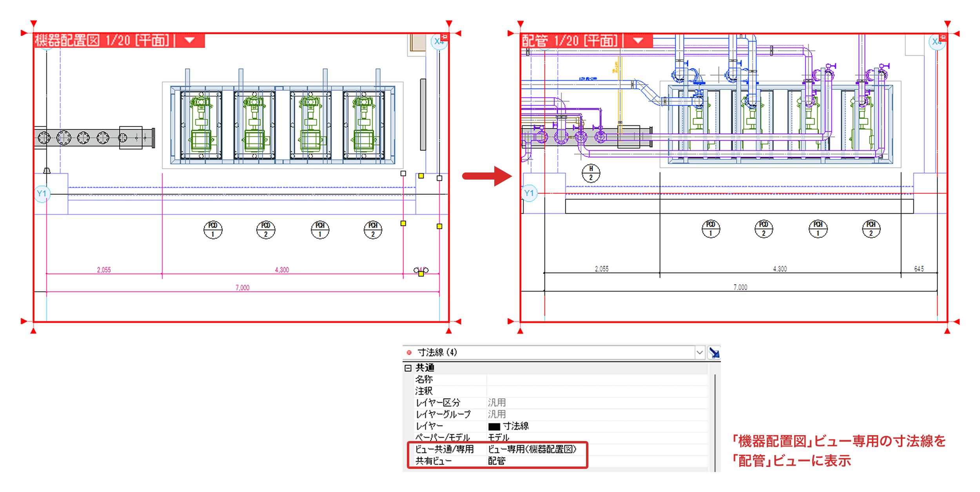Click the 共有ビュー property value 配管
Screen dimensions: 980x492
click(x=497, y=461)
